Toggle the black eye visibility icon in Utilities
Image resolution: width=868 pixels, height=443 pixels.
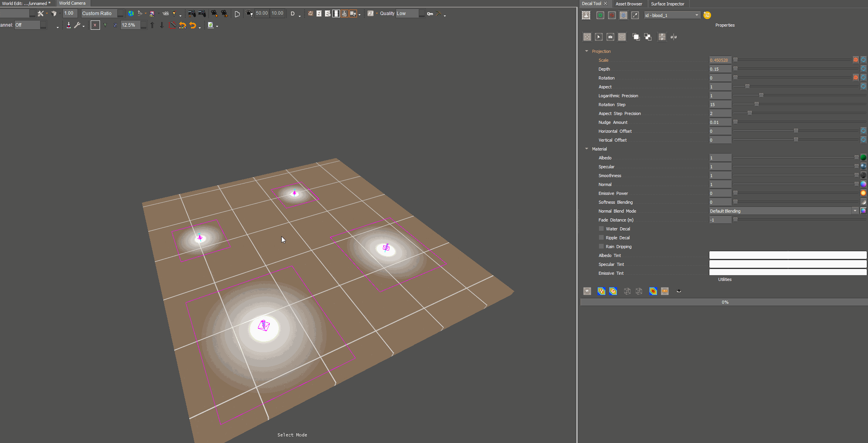[x=679, y=291]
